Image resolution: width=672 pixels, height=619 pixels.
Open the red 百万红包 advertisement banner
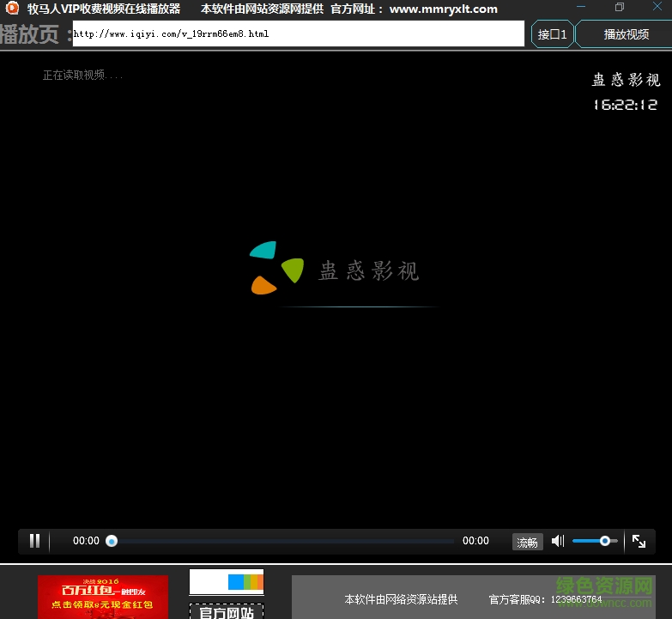pos(103,598)
